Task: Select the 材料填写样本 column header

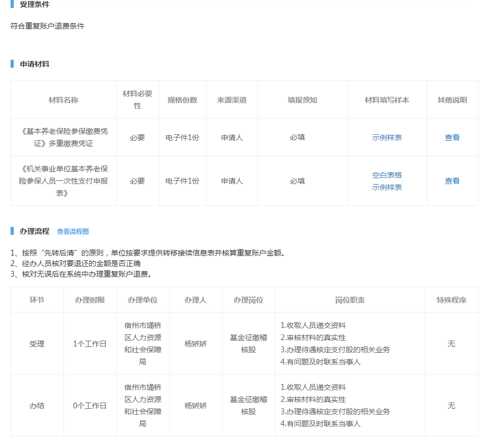Action: point(386,100)
